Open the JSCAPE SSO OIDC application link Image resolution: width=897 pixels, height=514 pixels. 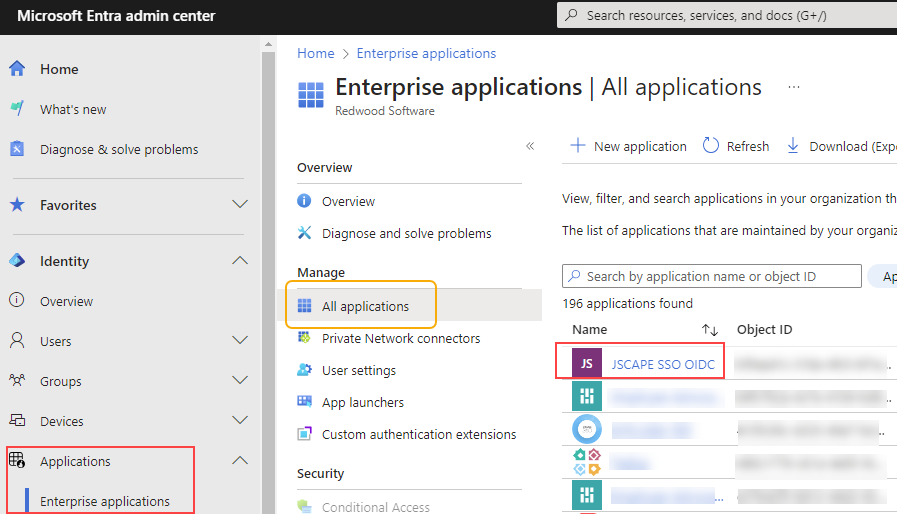pyautogui.click(x=663, y=365)
